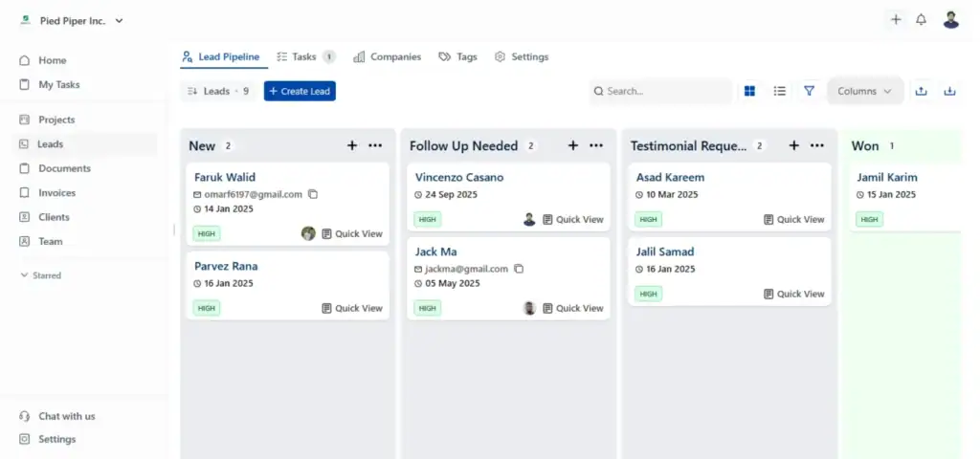This screenshot has height=459, width=980.
Task: Click the Search input field
Action: click(x=660, y=91)
